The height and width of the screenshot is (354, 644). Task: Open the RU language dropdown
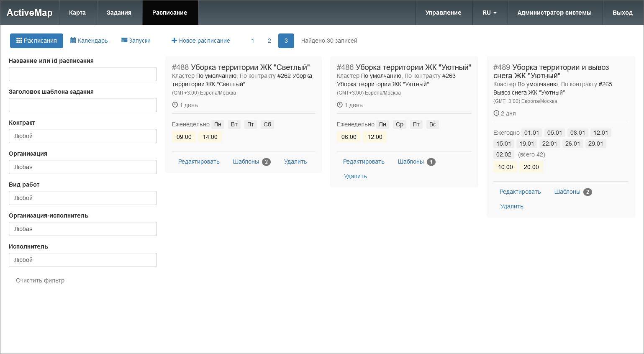pyautogui.click(x=489, y=13)
